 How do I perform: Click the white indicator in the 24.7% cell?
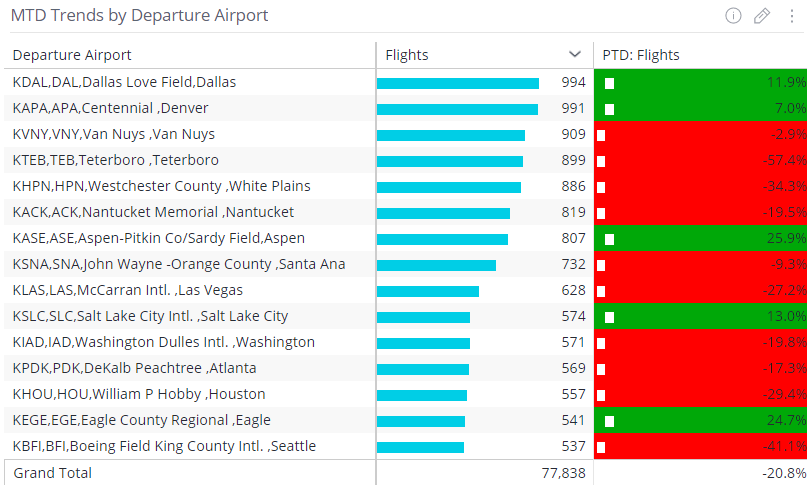[609, 420]
